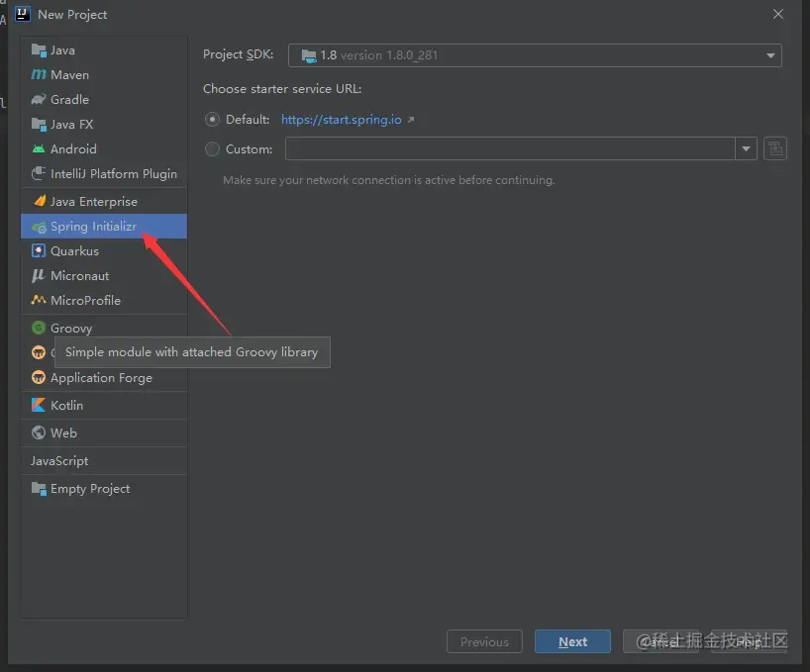The image size is (810, 672).
Task: Select Android text in project list
Action: pyautogui.click(x=73, y=149)
